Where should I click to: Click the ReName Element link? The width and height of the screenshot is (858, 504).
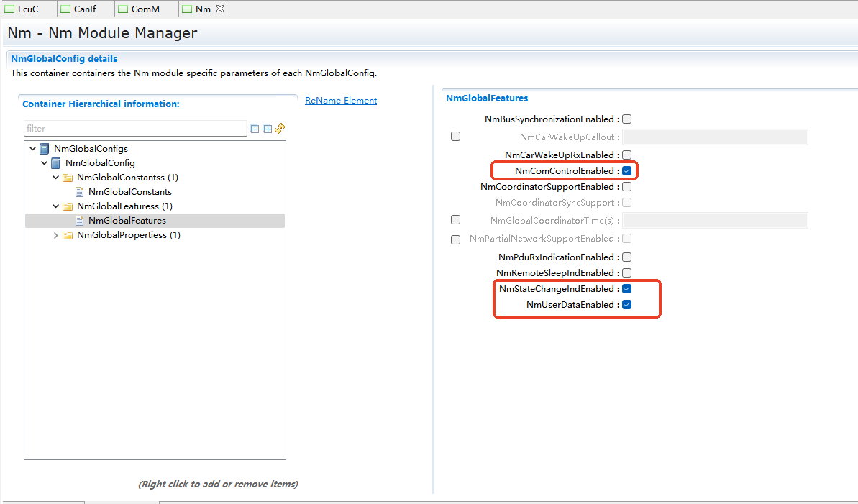[341, 101]
